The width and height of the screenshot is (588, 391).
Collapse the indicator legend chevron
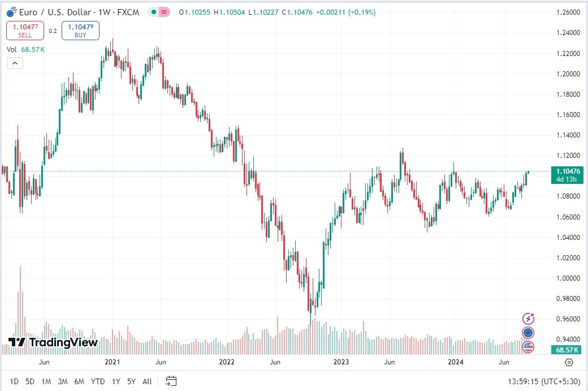15,63
